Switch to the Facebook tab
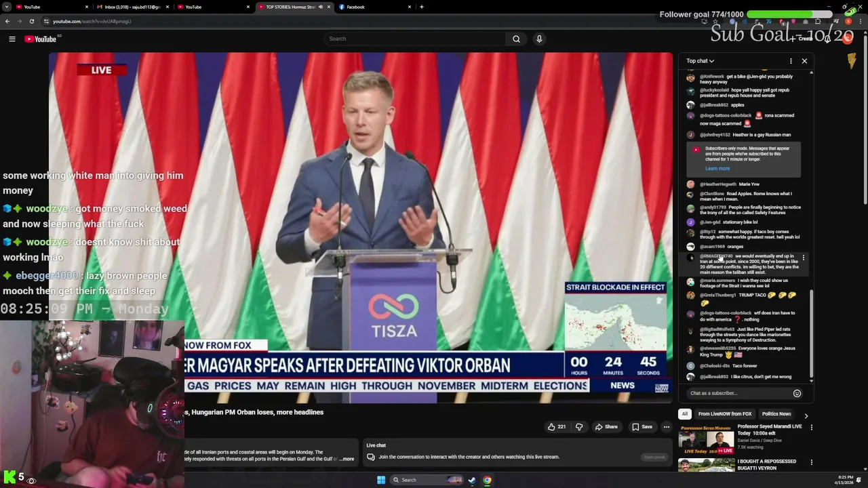 375,7
